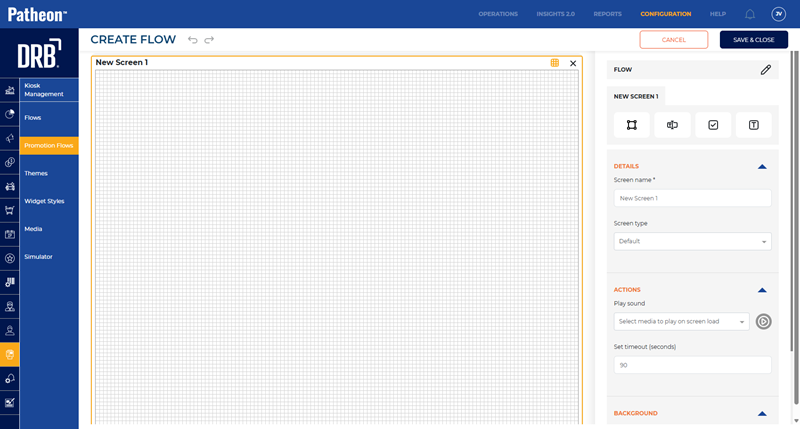Close the New Screen 1 panel
This screenshot has width=800, height=429.
(573, 63)
